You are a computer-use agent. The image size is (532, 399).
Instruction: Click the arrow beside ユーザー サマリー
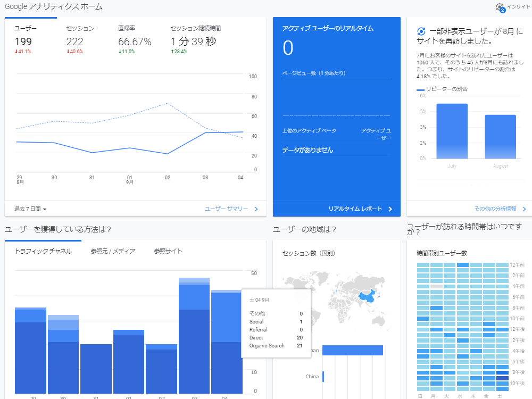pos(256,209)
